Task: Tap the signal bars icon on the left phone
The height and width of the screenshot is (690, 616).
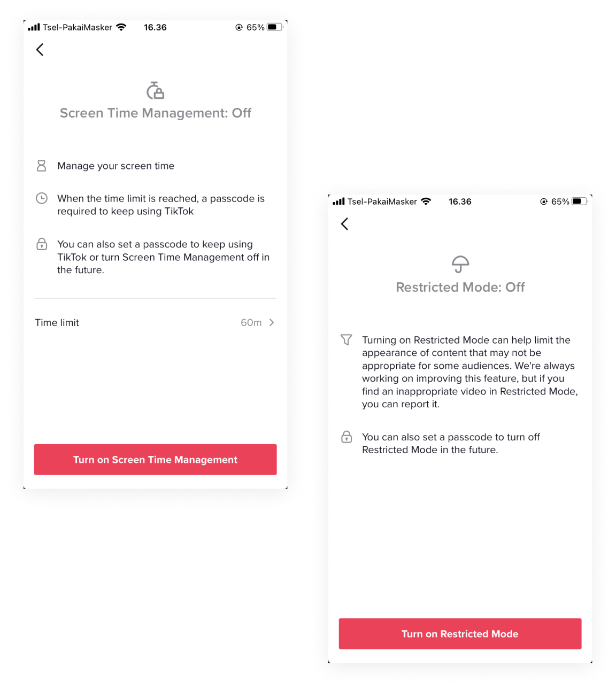Action: click(x=34, y=27)
